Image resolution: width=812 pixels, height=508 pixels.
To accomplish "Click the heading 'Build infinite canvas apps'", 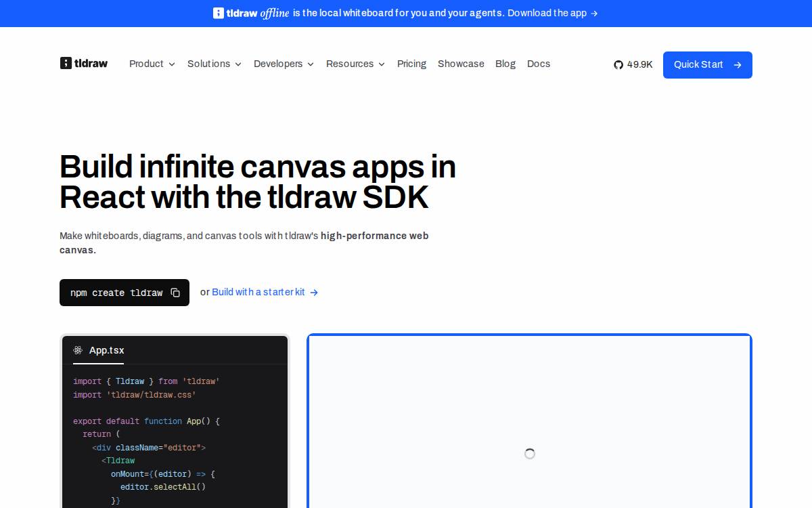I will coord(258,182).
